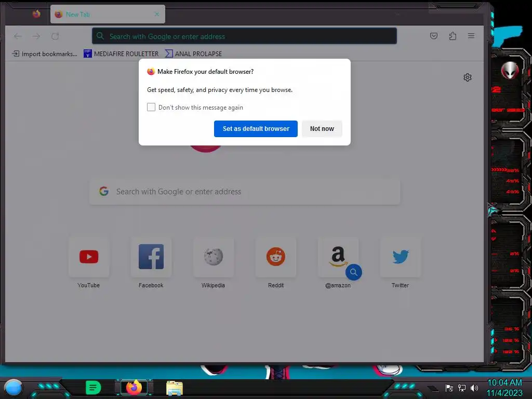Open the Pocket save icon

click(x=434, y=36)
